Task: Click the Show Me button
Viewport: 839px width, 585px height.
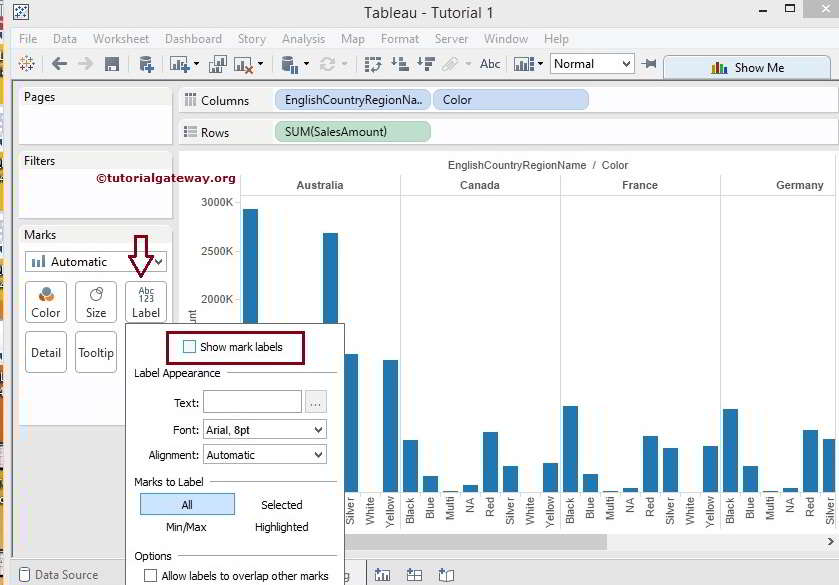Action: pyautogui.click(x=747, y=68)
